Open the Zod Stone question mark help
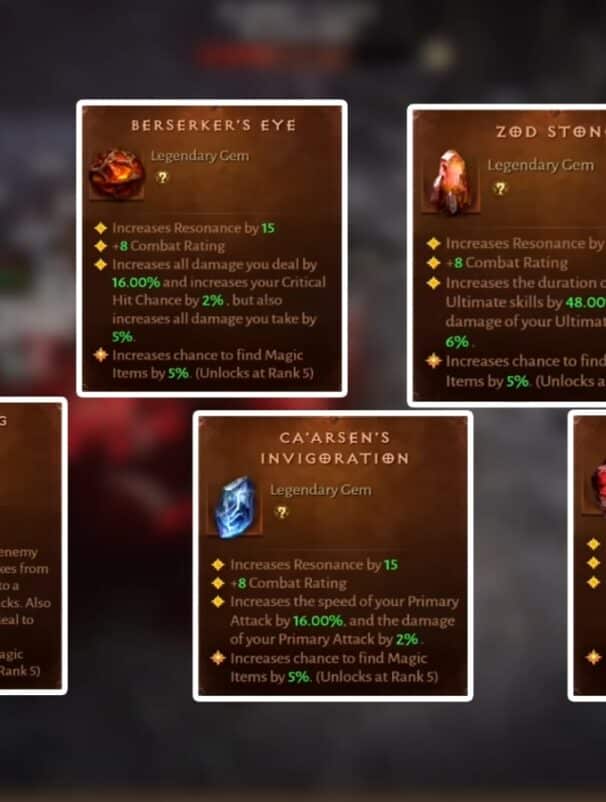This screenshot has width=606, height=802. tap(500, 189)
